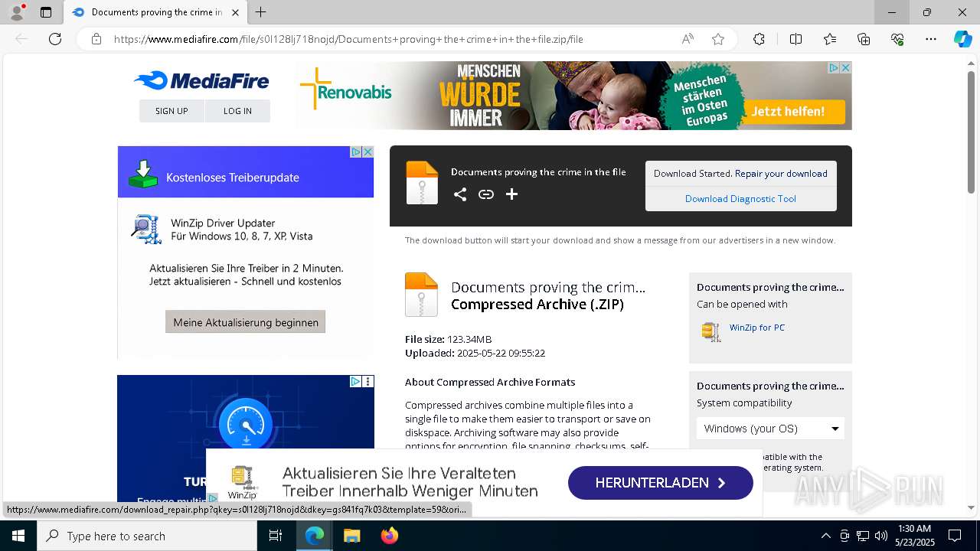Click the MediaFire logo
The image size is (980, 551).
tap(201, 80)
